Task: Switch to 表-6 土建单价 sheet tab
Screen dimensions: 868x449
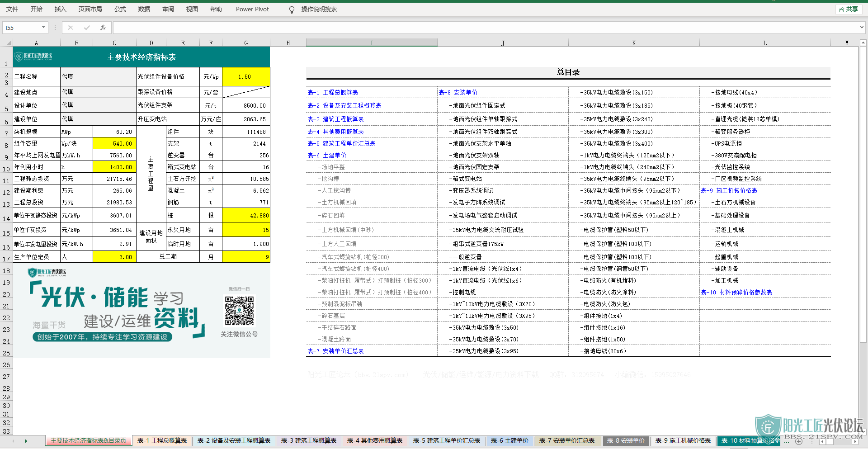Action: click(509, 441)
